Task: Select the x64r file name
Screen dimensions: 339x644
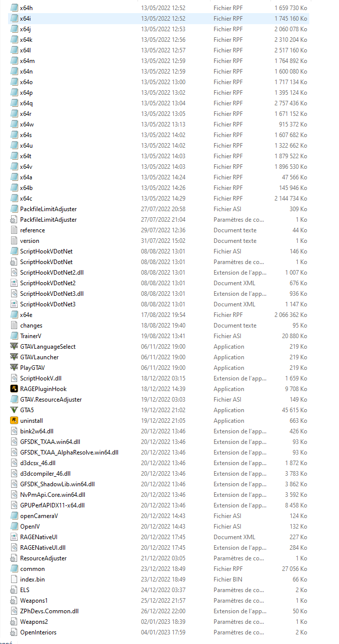Action: [x=26, y=113]
